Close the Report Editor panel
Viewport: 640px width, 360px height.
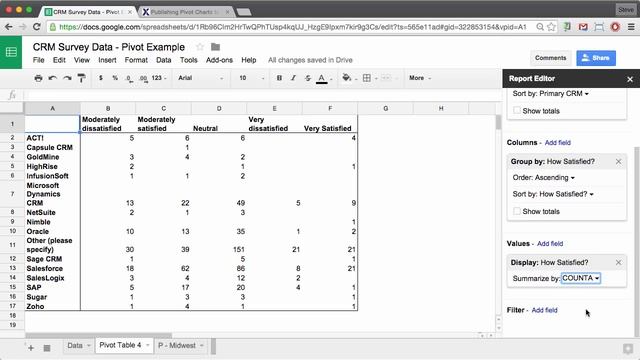point(630,79)
